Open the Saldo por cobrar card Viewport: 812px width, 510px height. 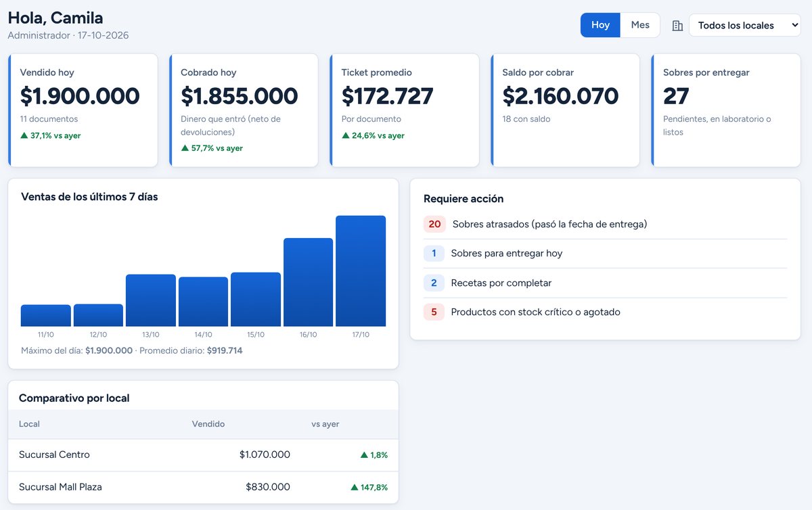tap(565, 110)
